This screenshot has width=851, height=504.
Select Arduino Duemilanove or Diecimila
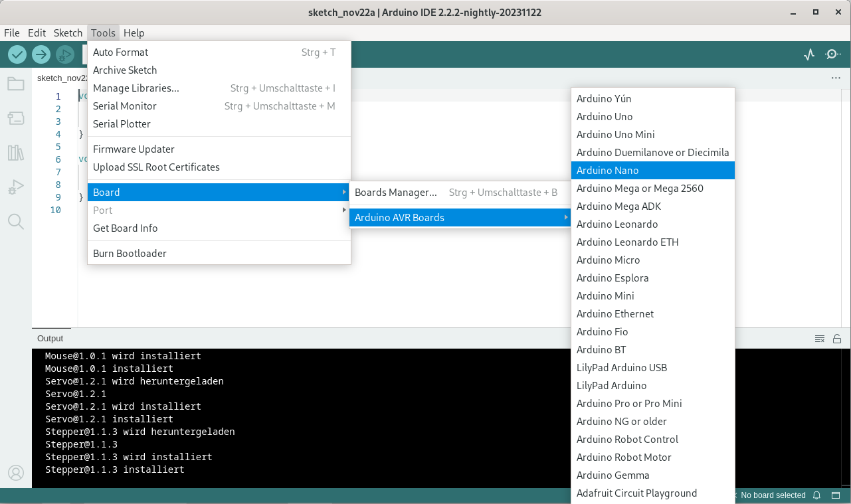653,152
